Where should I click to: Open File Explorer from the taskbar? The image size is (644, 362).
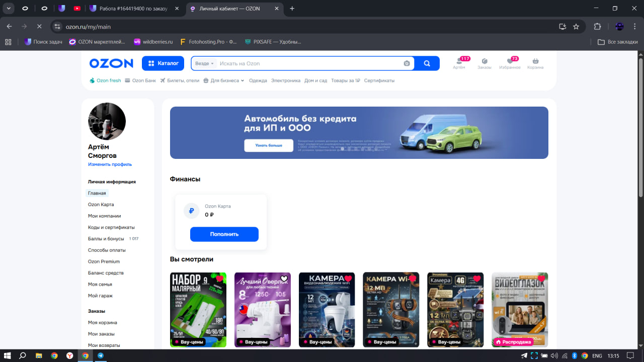tap(39, 356)
